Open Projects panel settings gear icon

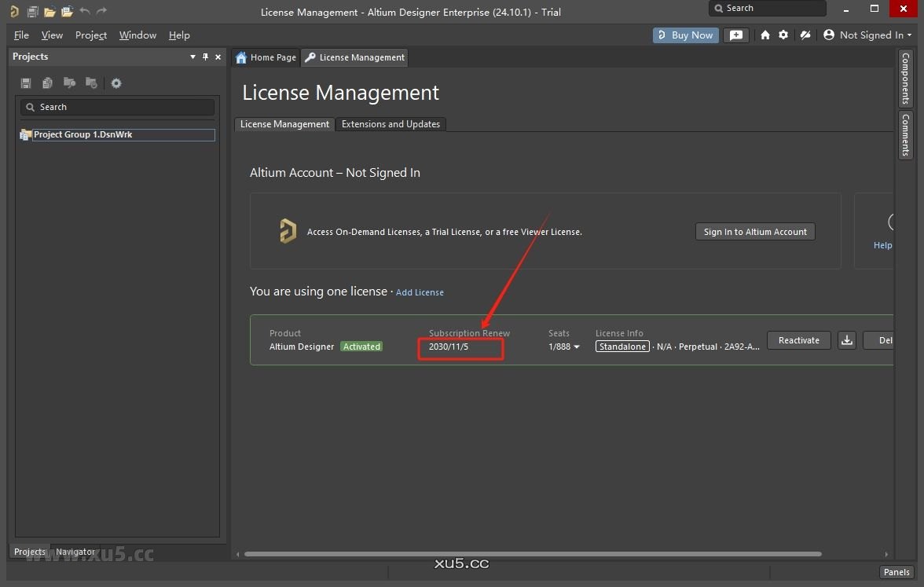tap(116, 83)
